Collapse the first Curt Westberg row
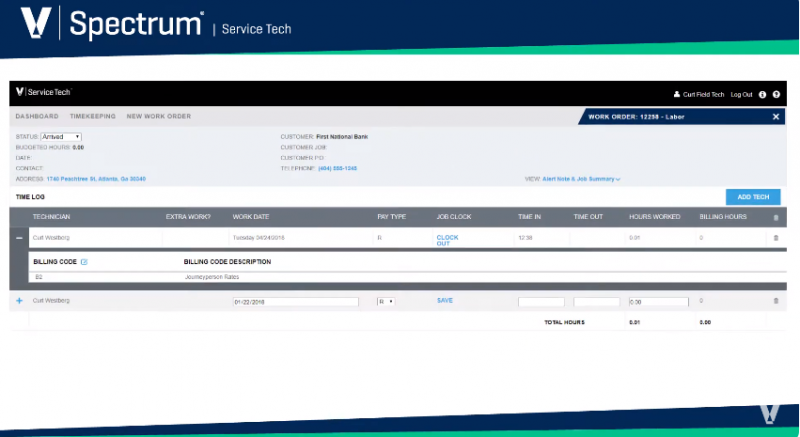 coord(20,238)
